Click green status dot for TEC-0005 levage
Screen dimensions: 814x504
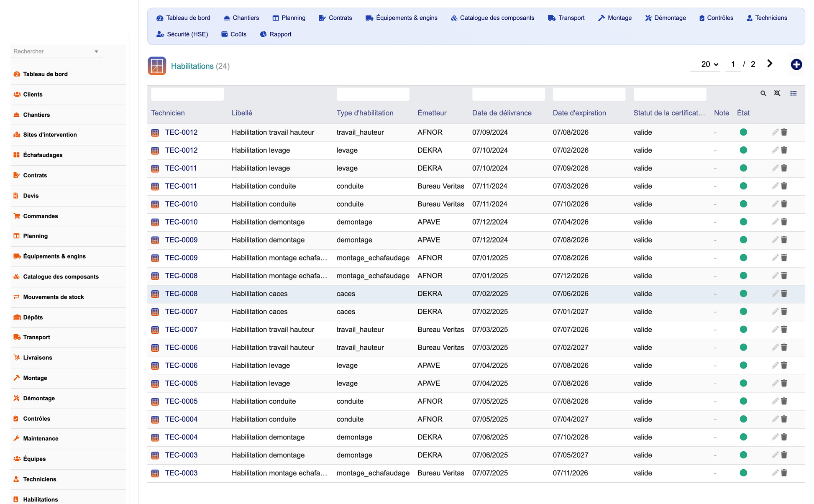tap(743, 384)
